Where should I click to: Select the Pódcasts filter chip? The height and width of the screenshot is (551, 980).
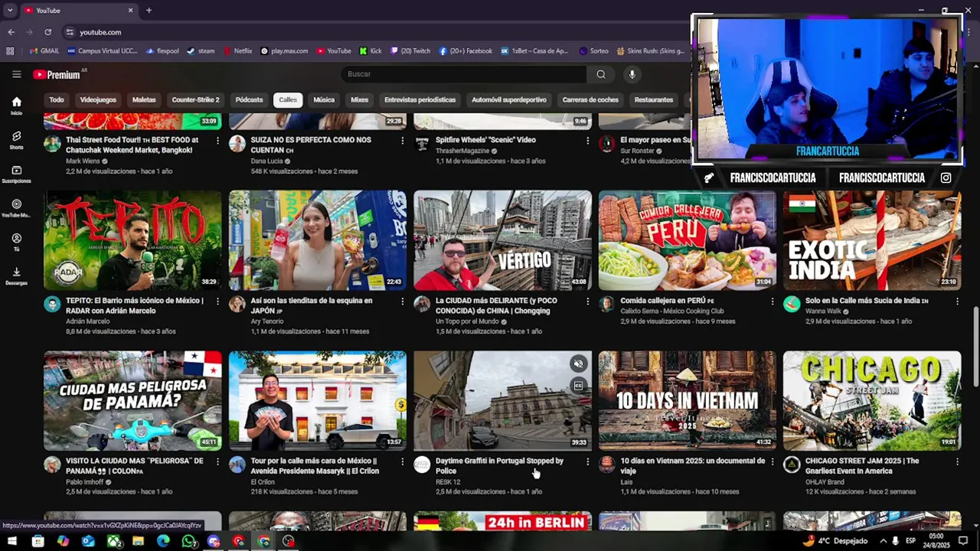[249, 100]
